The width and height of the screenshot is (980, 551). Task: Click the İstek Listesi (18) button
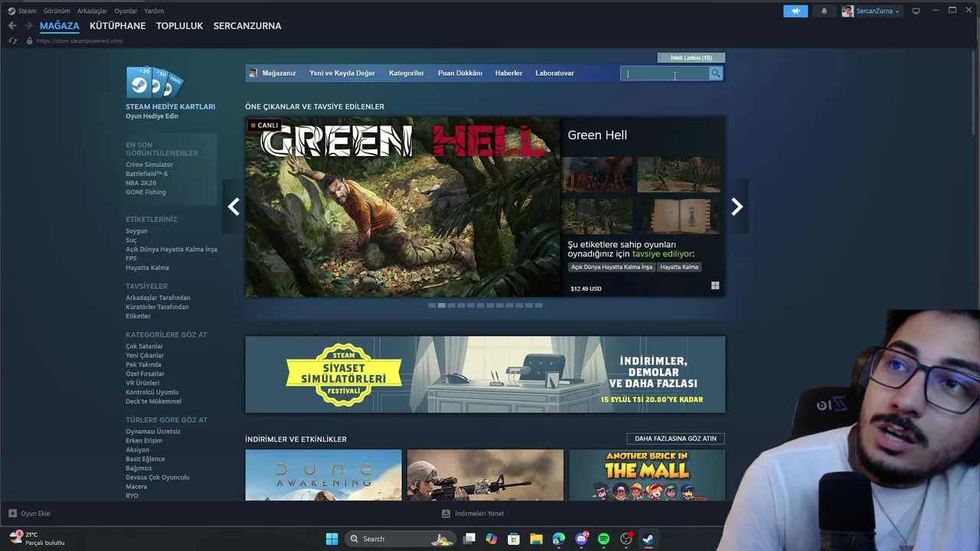691,57
